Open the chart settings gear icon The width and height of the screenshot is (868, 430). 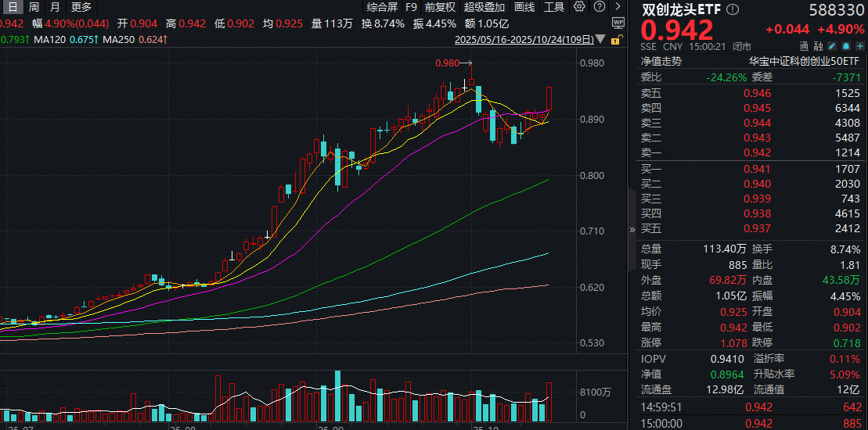pyautogui.click(x=578, y=7)
